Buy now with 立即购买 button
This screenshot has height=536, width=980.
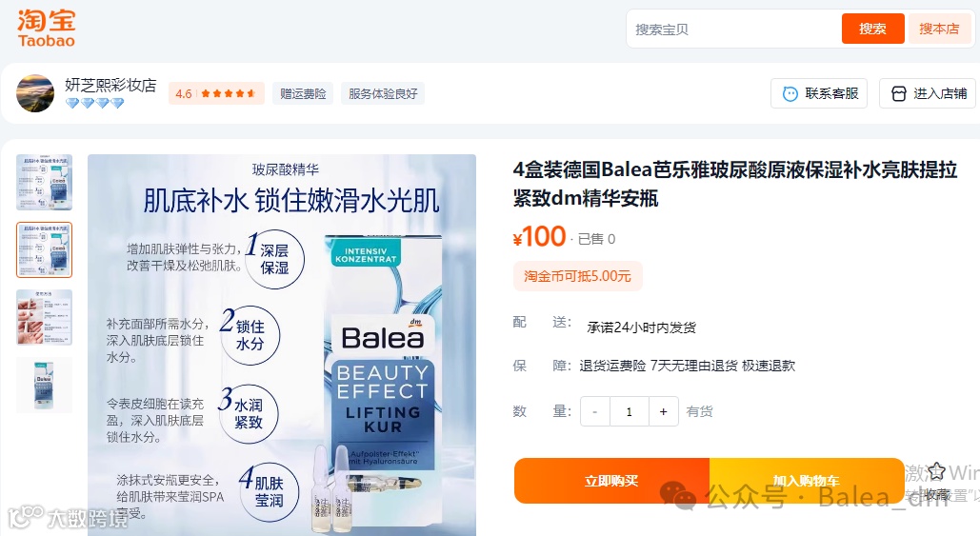(x=611, y=481)
